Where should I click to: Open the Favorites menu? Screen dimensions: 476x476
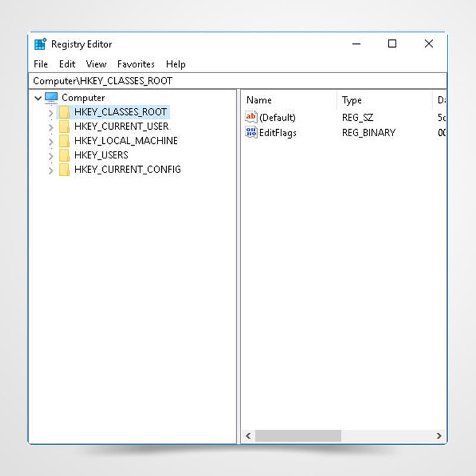click(x=136, y=64)
